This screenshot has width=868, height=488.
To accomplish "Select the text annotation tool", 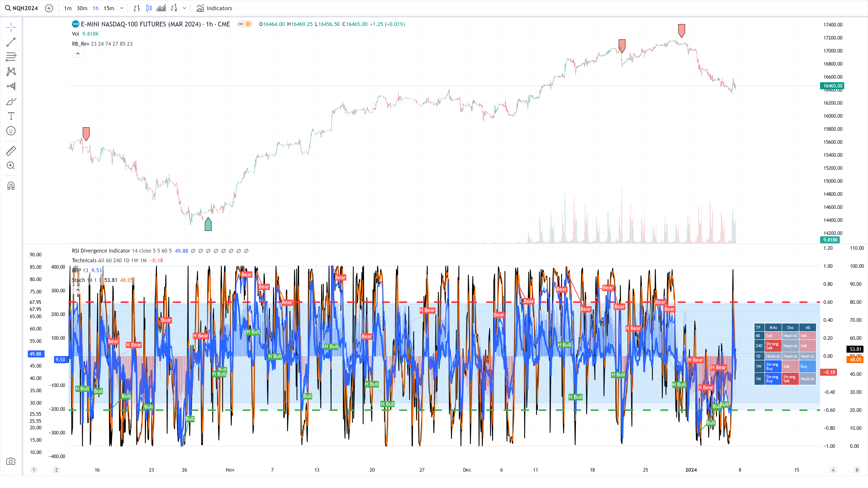I will (x=11, y=116).
